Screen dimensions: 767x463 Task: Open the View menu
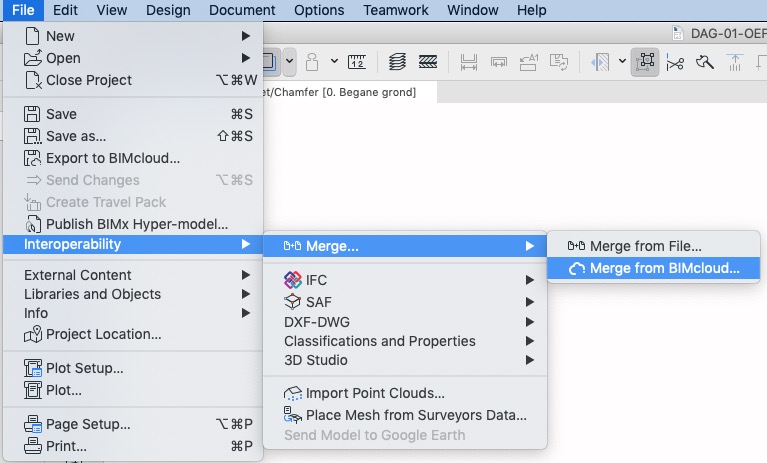(x=112, y=10)
